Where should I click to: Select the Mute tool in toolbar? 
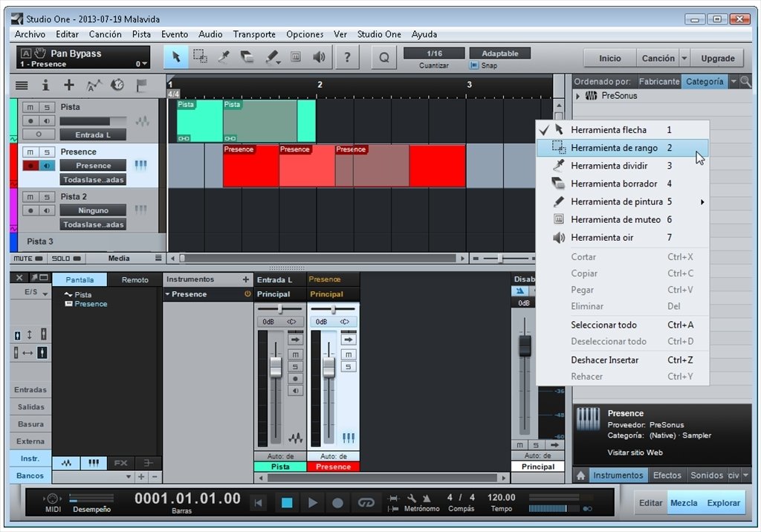click(x=296, y=57)
